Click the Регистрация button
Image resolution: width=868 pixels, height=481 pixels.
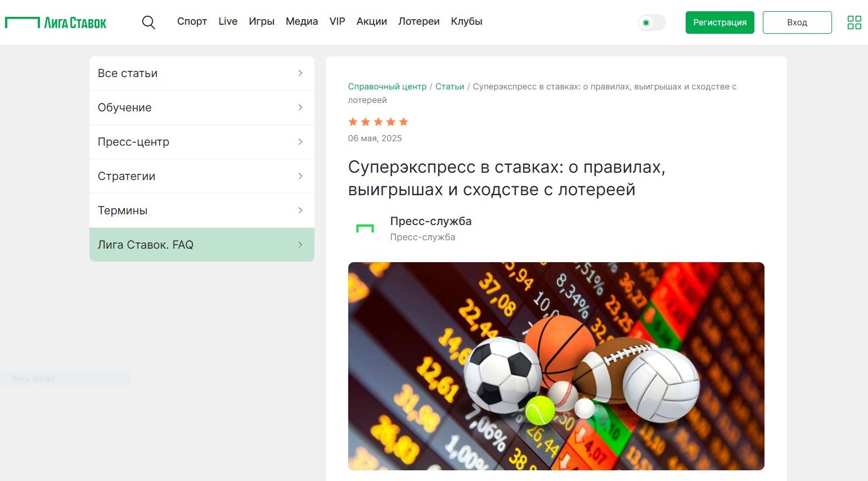click(719, 23)
